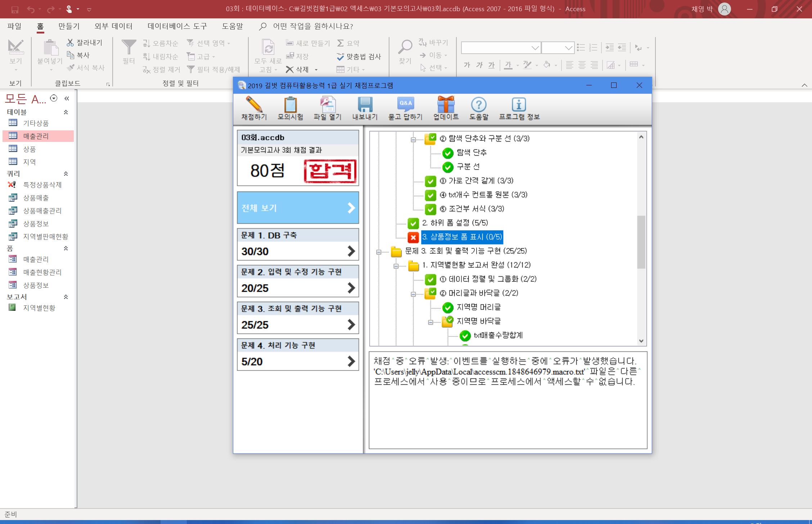Click the 업데이트 gift box icon
Screen dimensions: 812x524
point(446,105)
